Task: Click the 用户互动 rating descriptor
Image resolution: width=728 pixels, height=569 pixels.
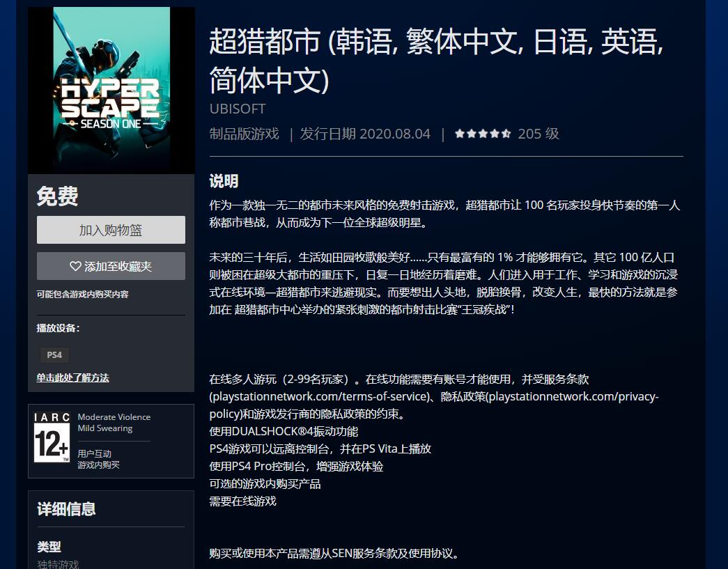Action: click(94, 453)
